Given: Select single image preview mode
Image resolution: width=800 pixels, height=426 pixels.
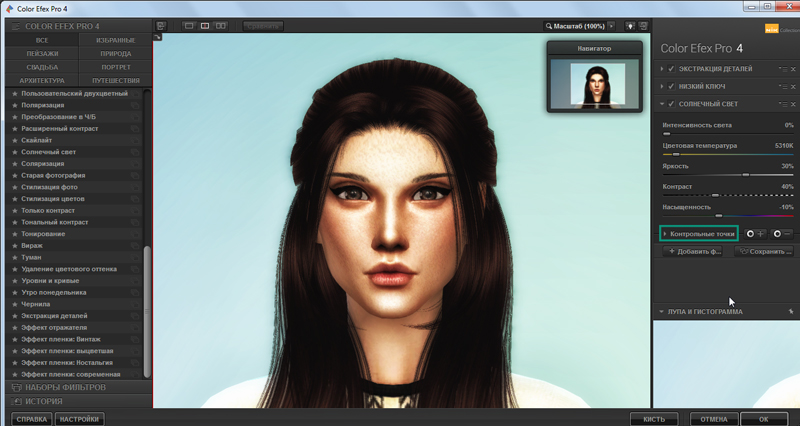Looking at the screenshot, I should coord(189,26).
